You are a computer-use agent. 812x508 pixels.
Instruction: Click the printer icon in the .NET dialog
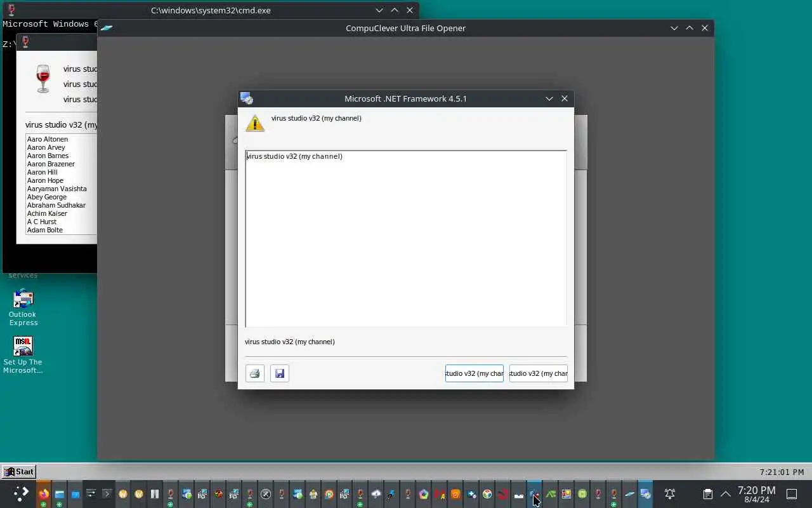click(255, 373)
